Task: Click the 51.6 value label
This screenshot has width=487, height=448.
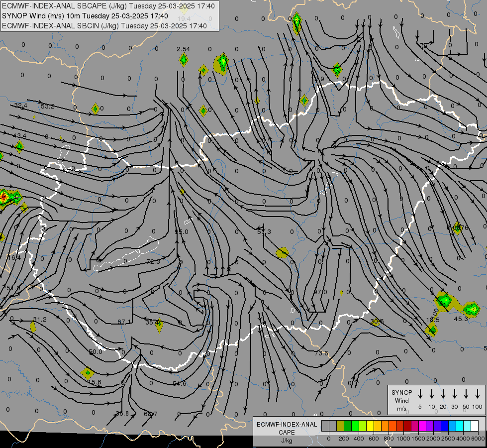Action: pyautogui.click(x=13, y=288)
